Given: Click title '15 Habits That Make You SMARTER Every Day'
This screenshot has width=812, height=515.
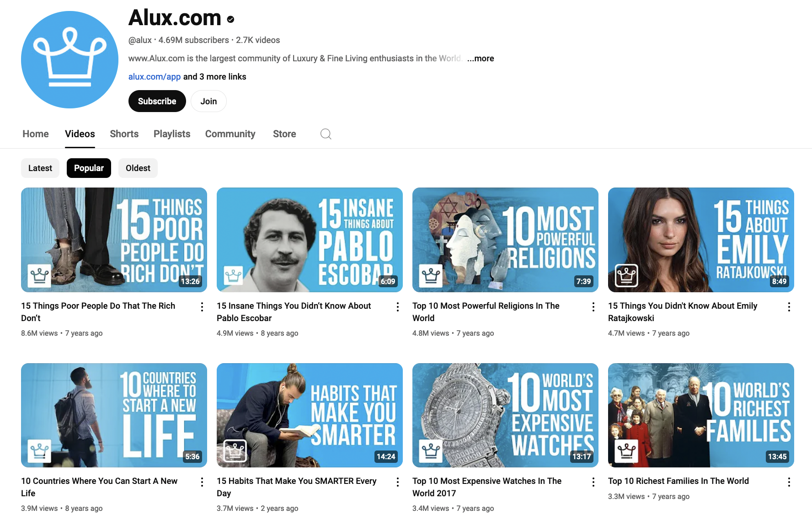Looking at the screenshot, I should point(297,487).
